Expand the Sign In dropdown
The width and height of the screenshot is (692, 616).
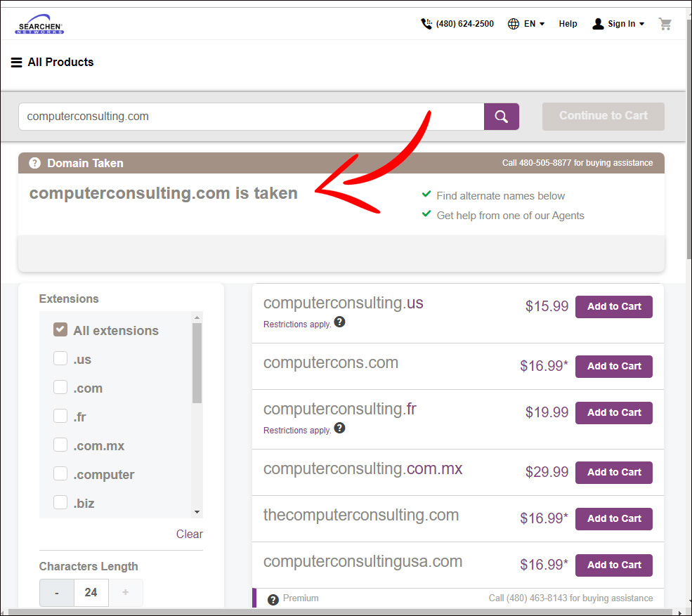tap(626, 24)
